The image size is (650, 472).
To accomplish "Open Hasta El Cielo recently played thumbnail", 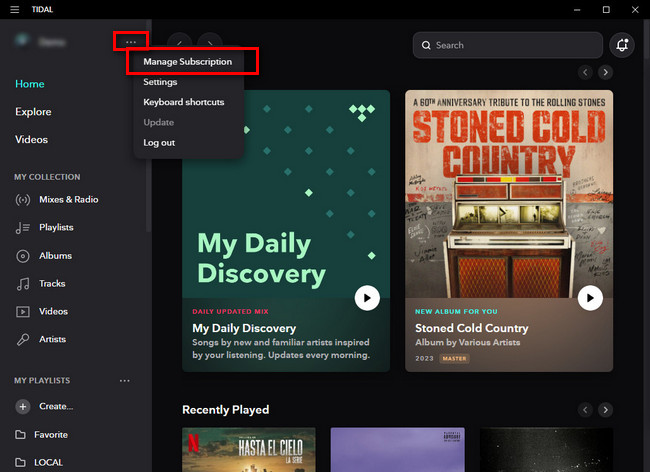I will [x=249, y=450].
